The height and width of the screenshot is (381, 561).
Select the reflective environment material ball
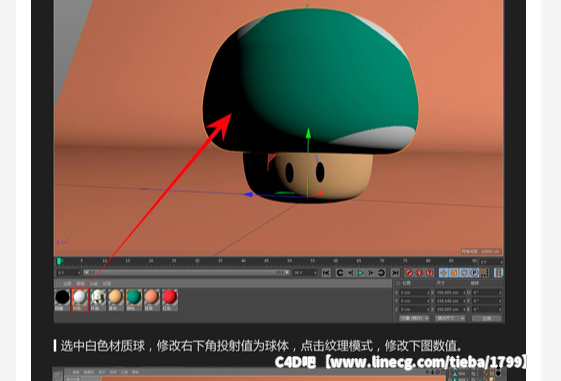(x=98, y=300)
